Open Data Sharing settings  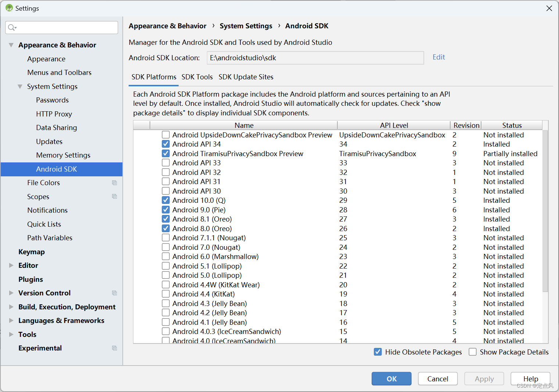(x=57, y=127)
